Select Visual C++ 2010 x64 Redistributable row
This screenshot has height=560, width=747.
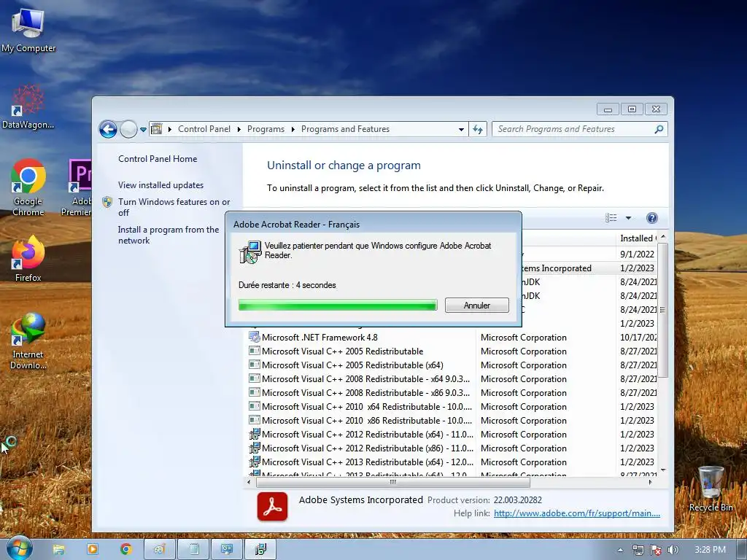pos(452,407)
